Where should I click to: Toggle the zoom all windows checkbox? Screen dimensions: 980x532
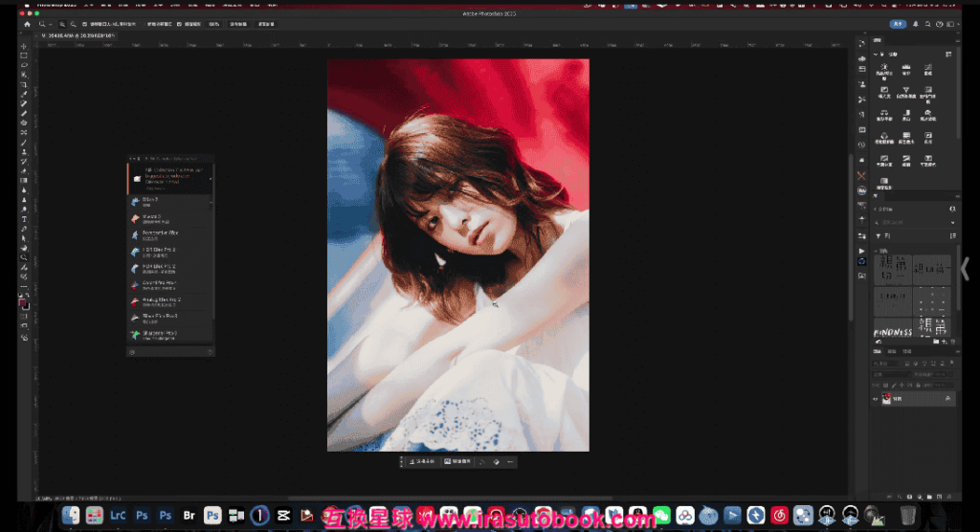click(x=144, y=24)
